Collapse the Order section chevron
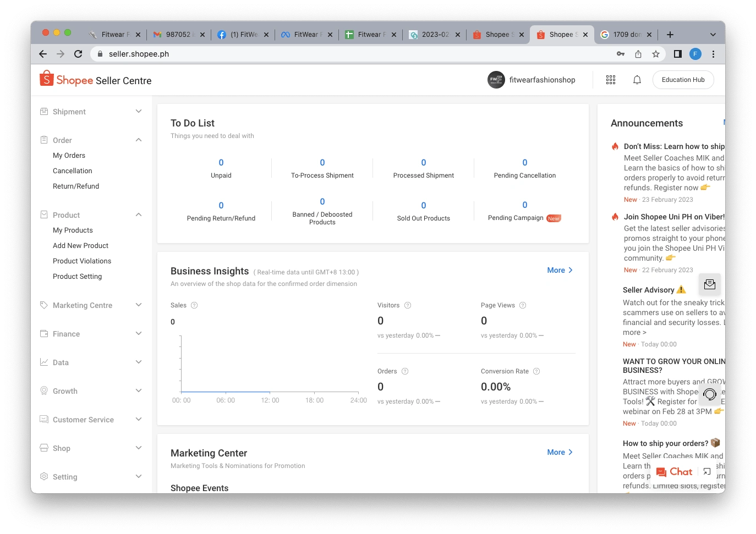Viewport: 756px width, 534px height. [139, 140]
